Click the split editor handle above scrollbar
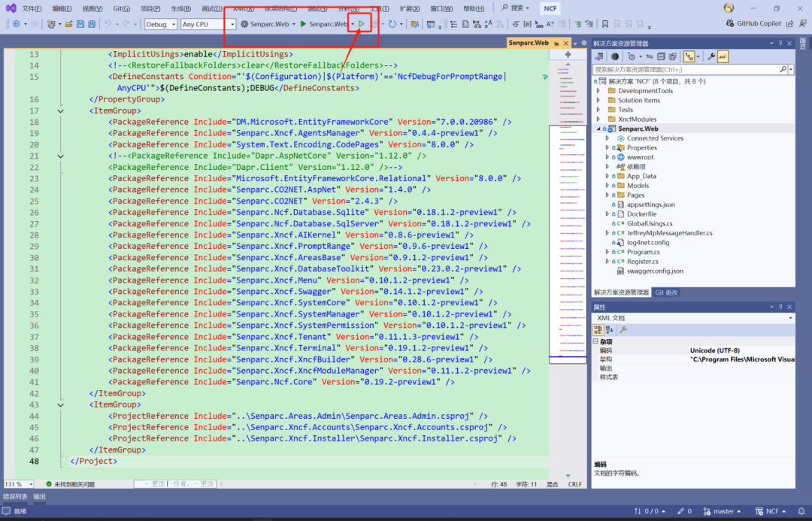 568,54
